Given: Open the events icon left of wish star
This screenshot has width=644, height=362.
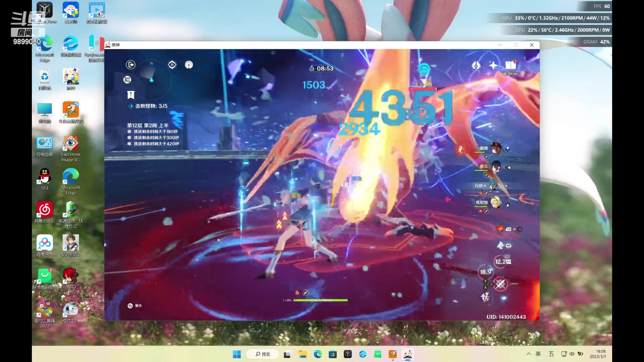Looking at the screenshot, I should click(476, 65).
